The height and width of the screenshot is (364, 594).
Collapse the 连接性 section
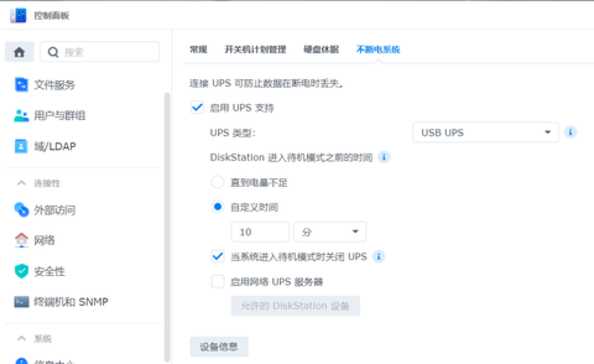point(21,183)
